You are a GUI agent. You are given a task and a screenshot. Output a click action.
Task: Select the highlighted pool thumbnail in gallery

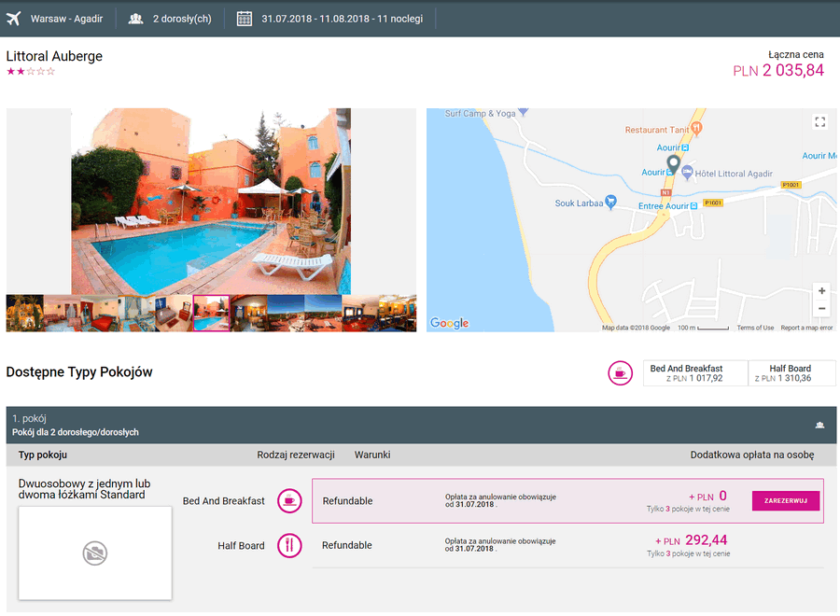pyautogui.click(x=211, y=313)
